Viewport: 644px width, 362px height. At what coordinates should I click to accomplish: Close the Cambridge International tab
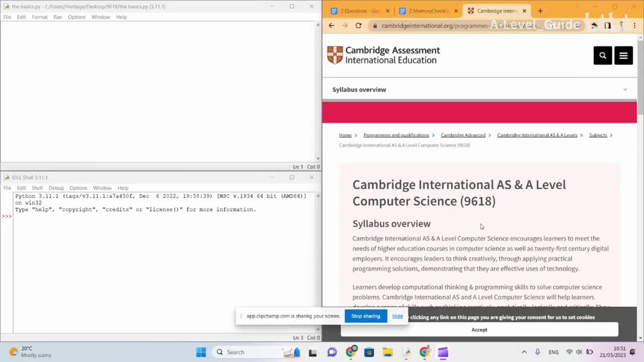(524, 11)
